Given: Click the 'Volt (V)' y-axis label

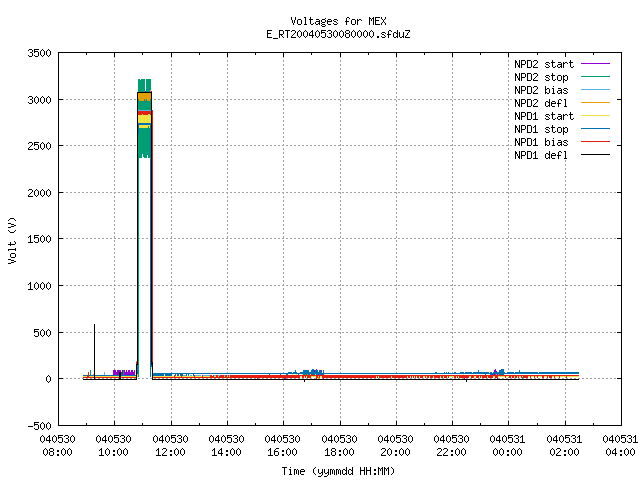Looking at the screenshot, I should point(12,240).
